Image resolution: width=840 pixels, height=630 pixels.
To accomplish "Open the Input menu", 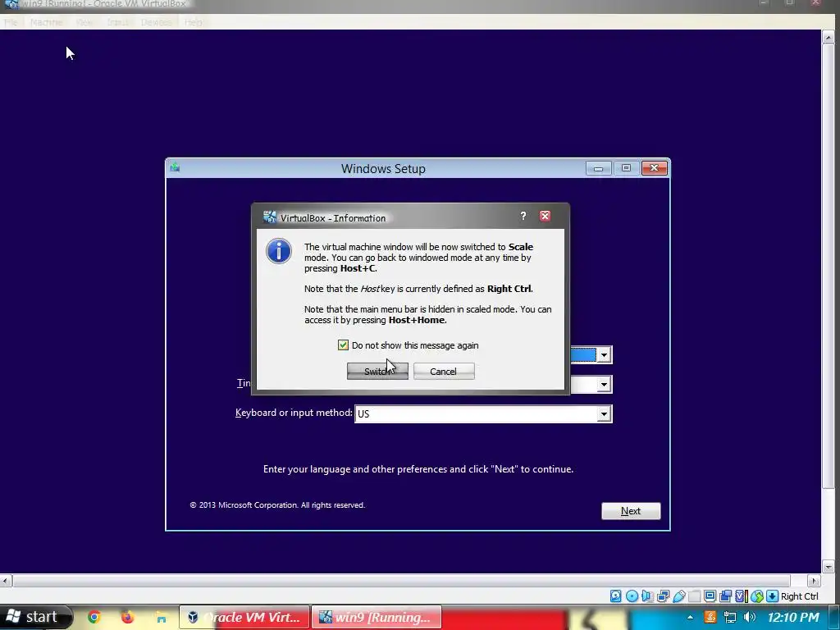I will click(117, 22).
